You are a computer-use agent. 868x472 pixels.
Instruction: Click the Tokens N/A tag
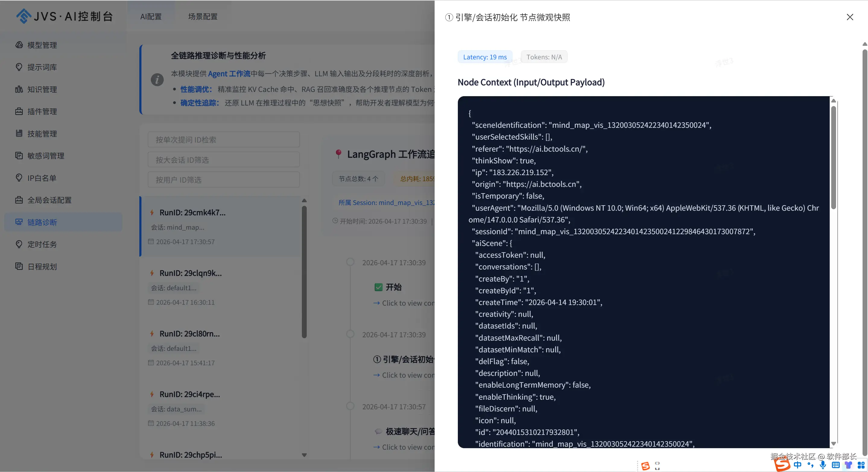click(544, 57)
